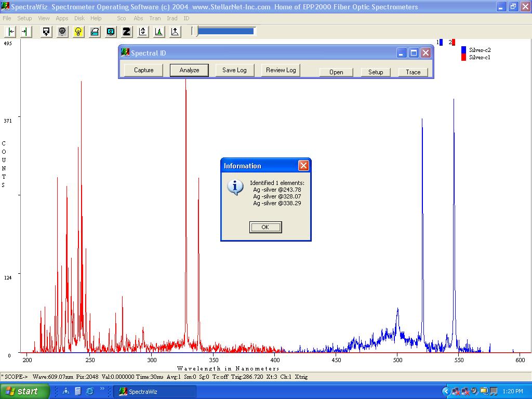Image resolution: width=532 pixels, height=399 pixels.
Task: Select the Sco mode menu item
Action: [x=122, y=18]
